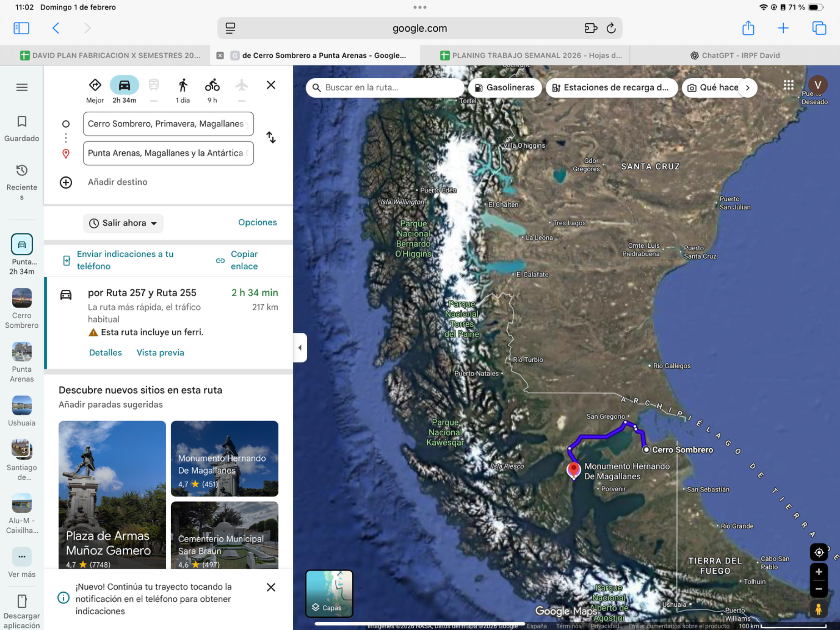Open Recientes history in sidebar
Viewport: 840px width, 630px height.
coord(22,182)
